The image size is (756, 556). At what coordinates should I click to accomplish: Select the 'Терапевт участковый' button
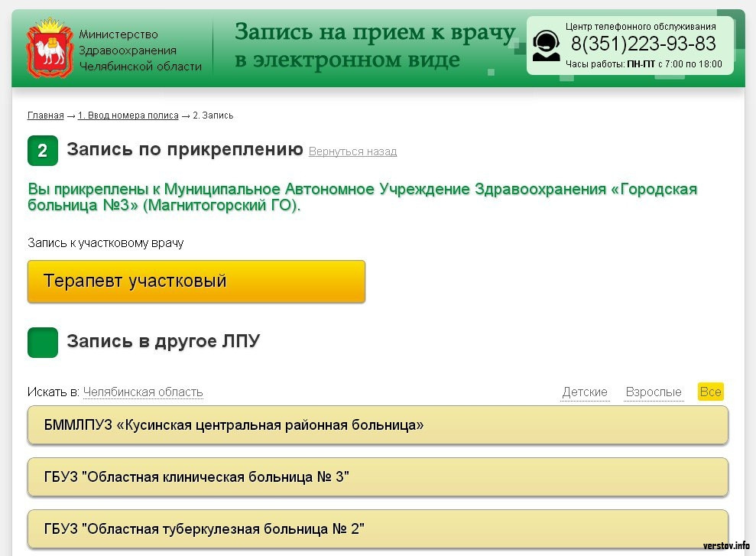coord(196,281)
